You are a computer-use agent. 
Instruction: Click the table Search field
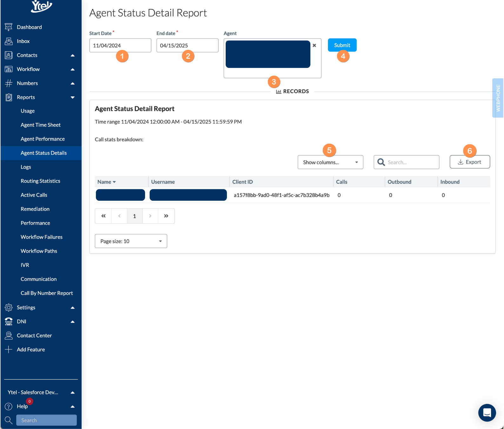point(407,162)
